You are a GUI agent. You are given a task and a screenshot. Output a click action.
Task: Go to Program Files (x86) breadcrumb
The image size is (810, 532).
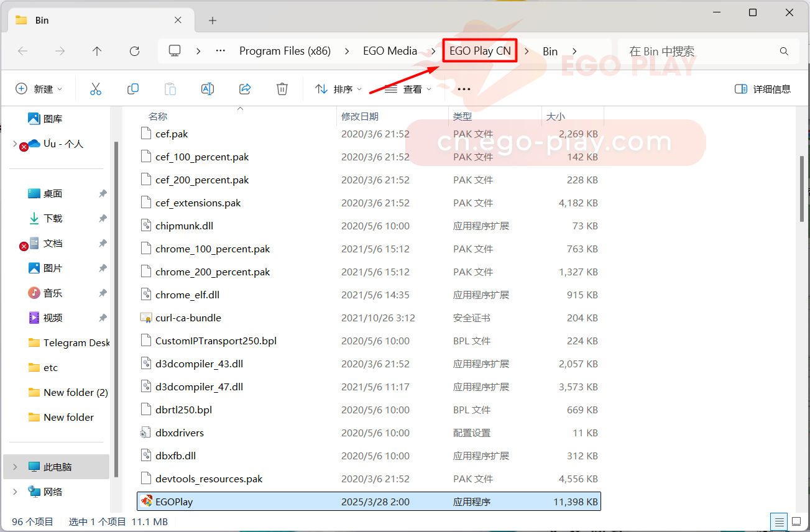pos(285,51)
